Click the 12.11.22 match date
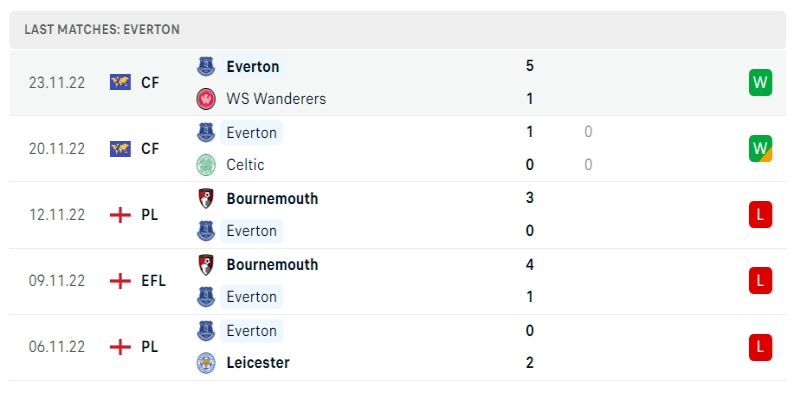Image resolution: width=800 pixels, height=400 pixels. click(x=56, y=215)
